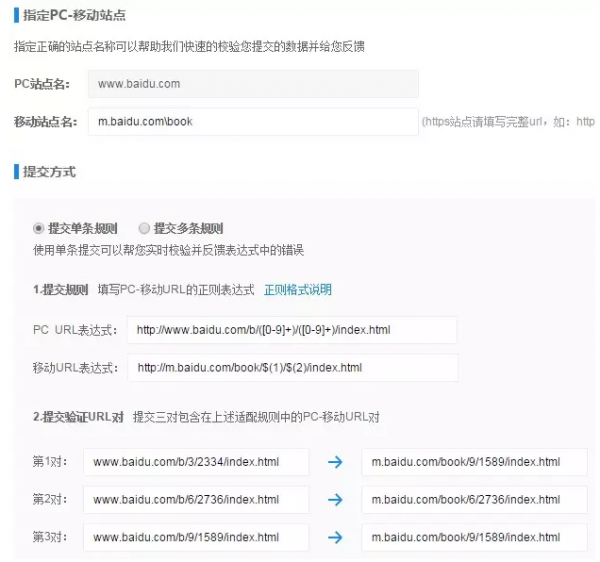Click the 1.提交规则 label
Viewport: 600px width, 562px height.
coord(60,290)
